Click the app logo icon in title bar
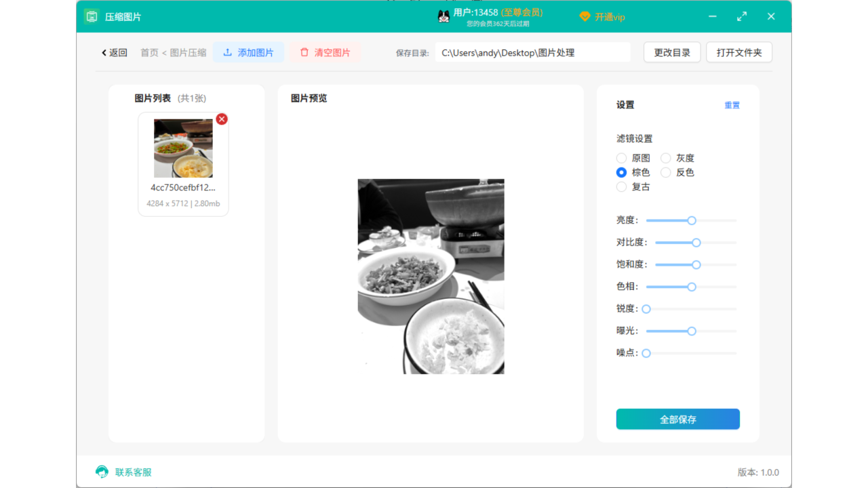The height and width of the screenshot is (488, 868). [x=91, y=16]
